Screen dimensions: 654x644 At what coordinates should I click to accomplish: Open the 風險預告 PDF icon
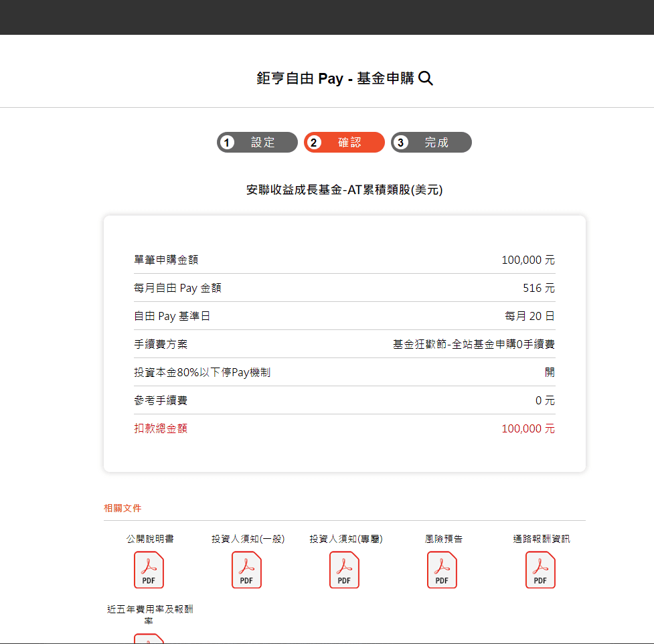point(442,570)
